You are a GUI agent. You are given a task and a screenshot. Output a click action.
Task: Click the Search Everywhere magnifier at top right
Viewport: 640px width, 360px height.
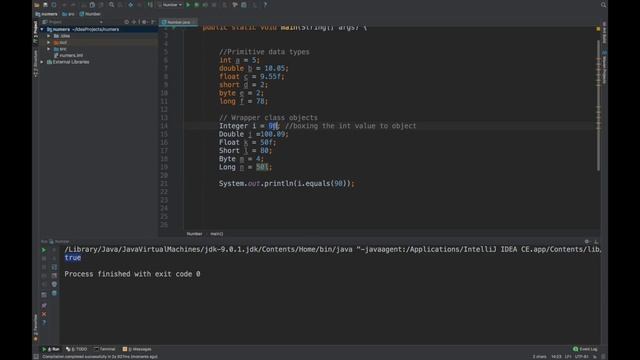pos(603,5)
